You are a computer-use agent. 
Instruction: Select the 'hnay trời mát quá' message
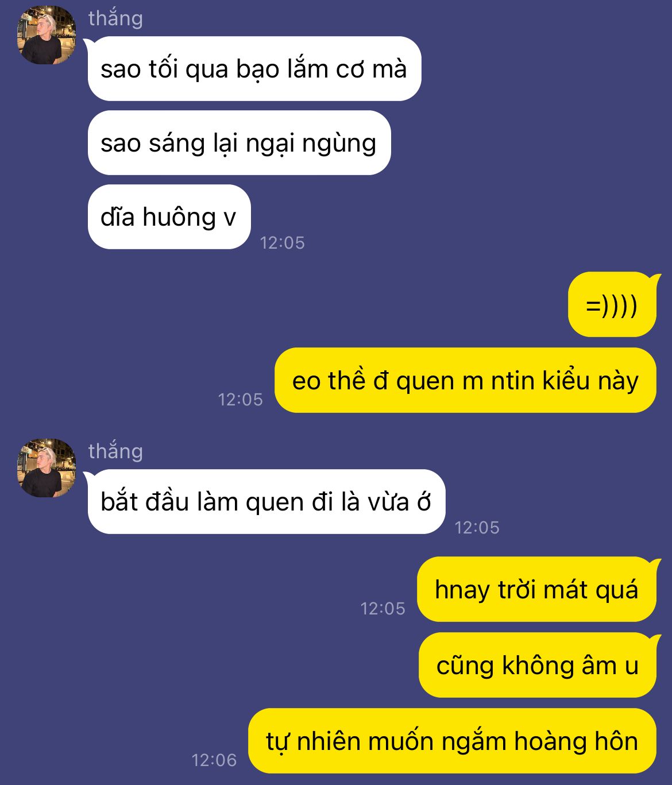coord(537,589)
